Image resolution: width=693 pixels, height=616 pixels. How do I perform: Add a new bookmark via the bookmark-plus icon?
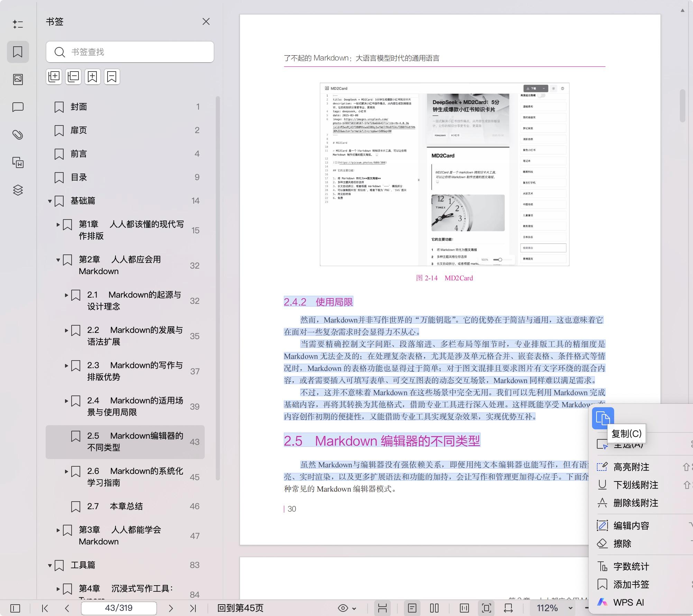point(92,76)
